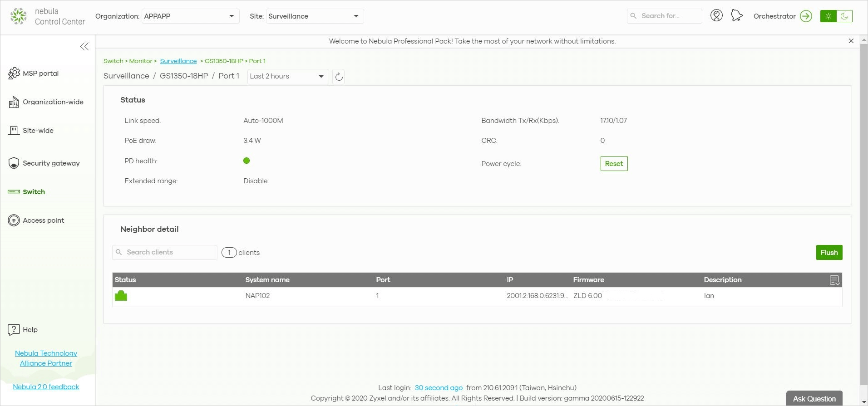868x406 pixels.
Task: Sort by the Port column header
Action: (x=383, y=280)
